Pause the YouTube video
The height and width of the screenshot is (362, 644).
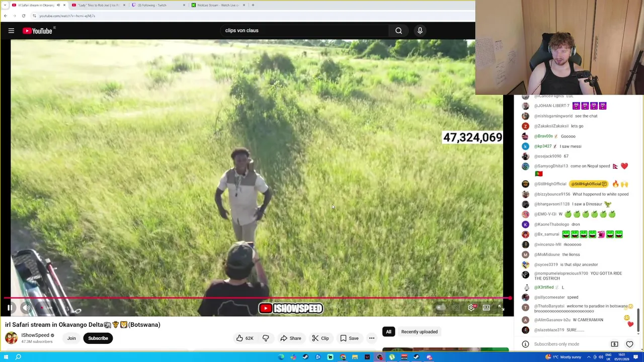pyautogui.click(x=10, y=308)
